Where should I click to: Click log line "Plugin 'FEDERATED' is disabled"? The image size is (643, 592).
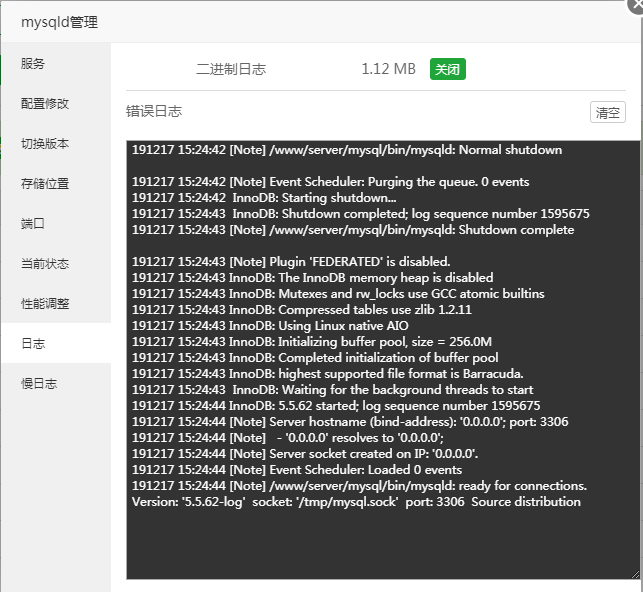291,262
